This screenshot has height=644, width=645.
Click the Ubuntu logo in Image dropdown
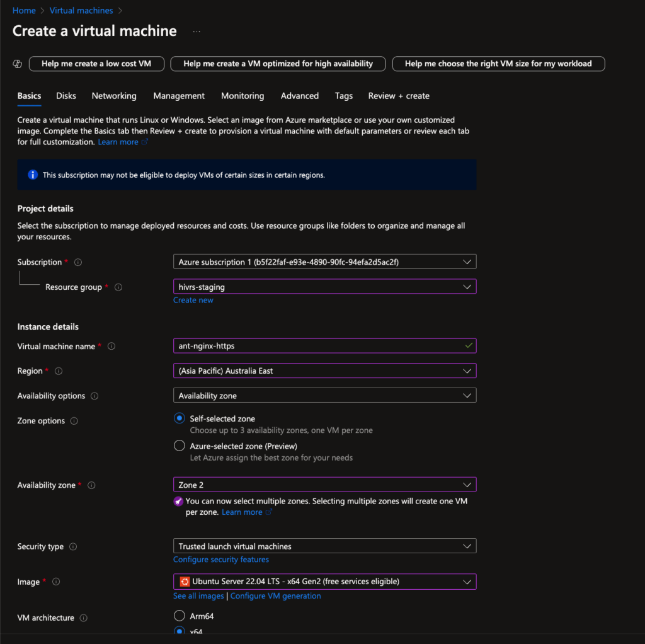[x=185, y=582]
